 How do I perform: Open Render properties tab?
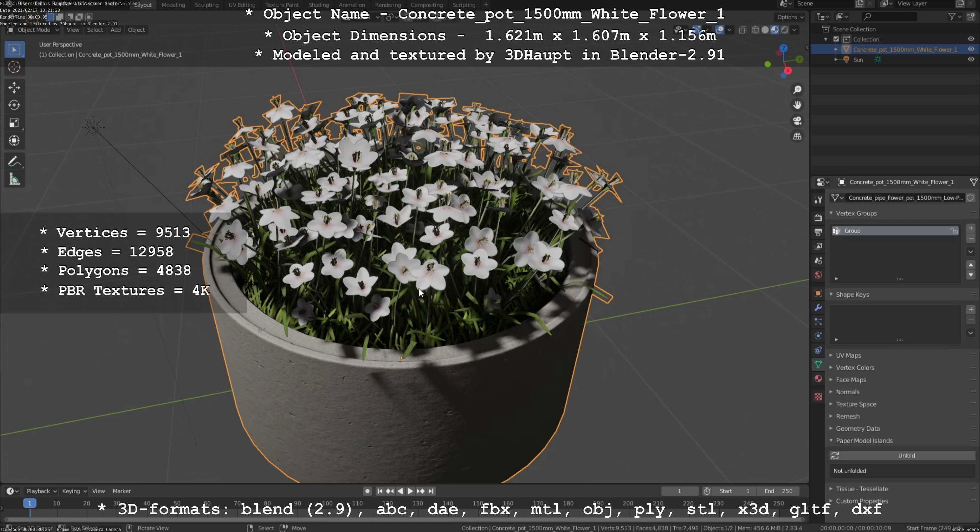click(818, 218)
